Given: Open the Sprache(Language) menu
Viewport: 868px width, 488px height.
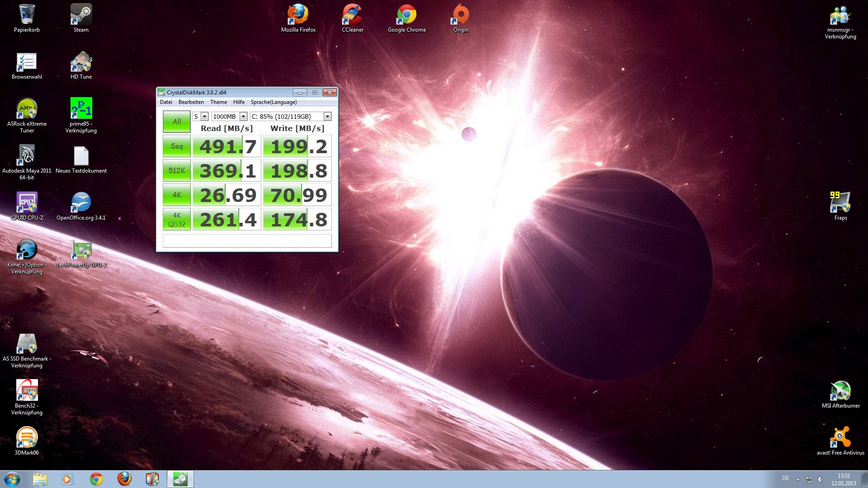Looking at the screenshot, I should 274,102.
